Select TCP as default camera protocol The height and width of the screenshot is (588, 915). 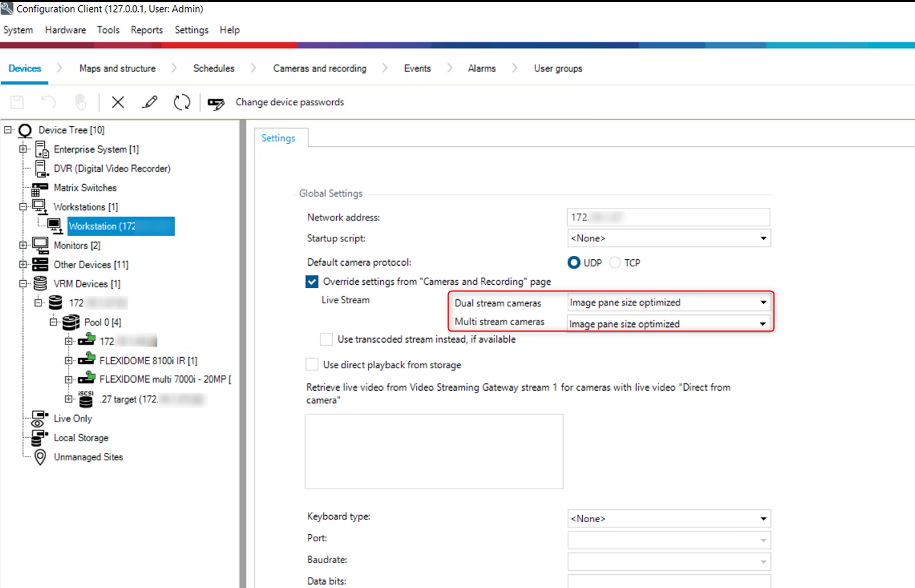coord(615,263)
